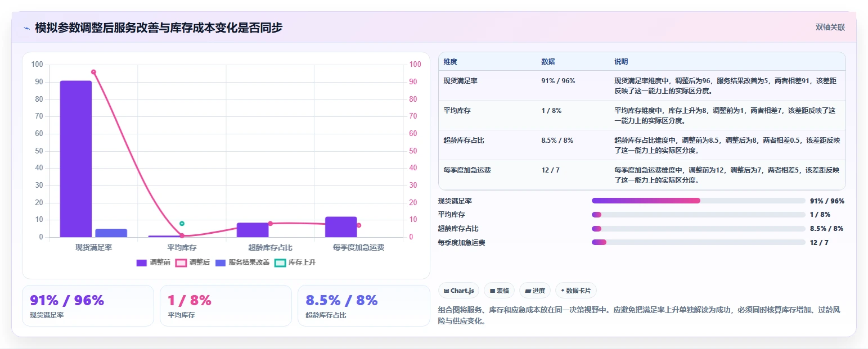Click the 进度 tag chip

tap(535, 291)
